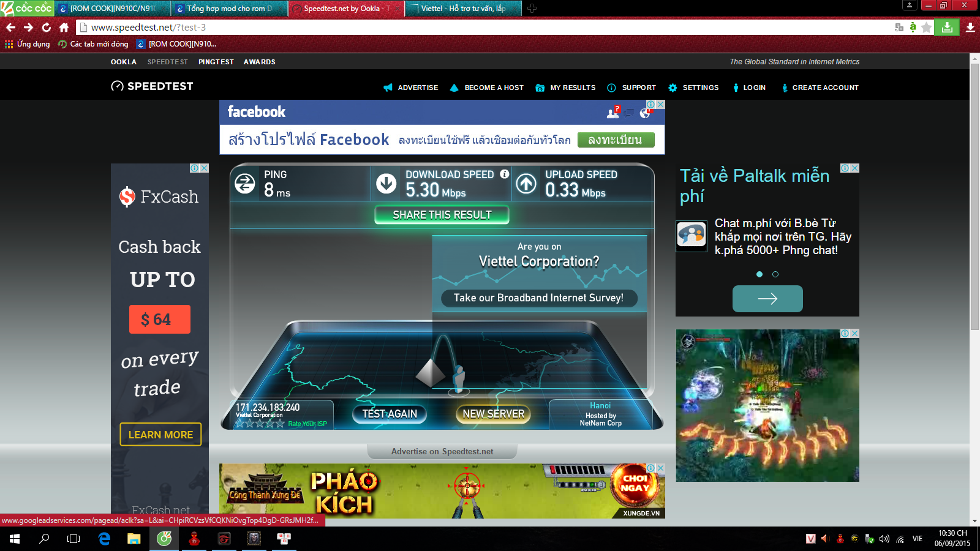The width and height of the screenshot is (980, 551).
Task: Open Các tab mới đóng list
Action: [93, 44]
